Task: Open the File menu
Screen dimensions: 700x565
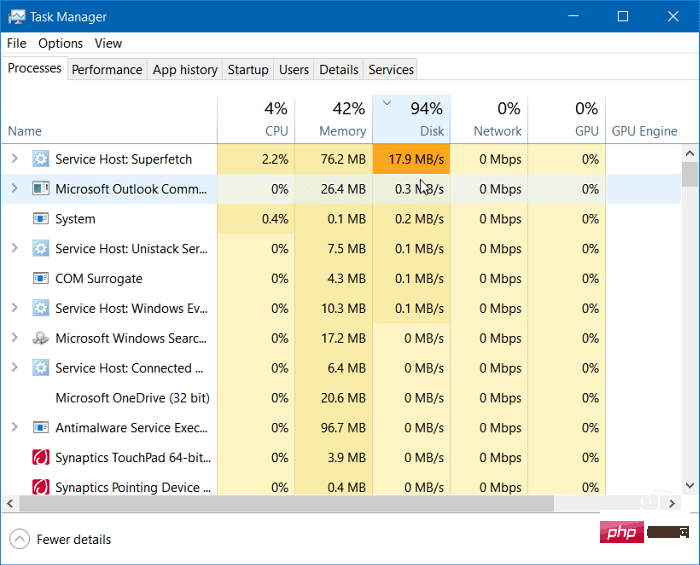Action: [17, 43]
